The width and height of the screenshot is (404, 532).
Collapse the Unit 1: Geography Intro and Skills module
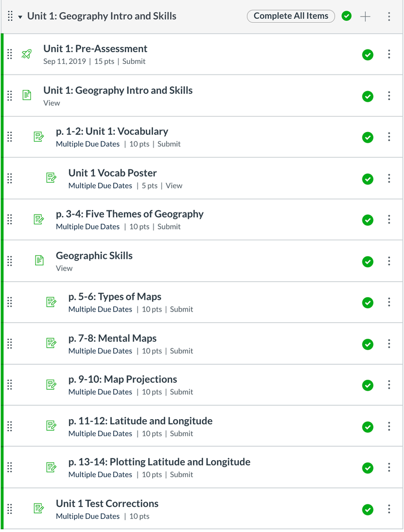[20, 17]
